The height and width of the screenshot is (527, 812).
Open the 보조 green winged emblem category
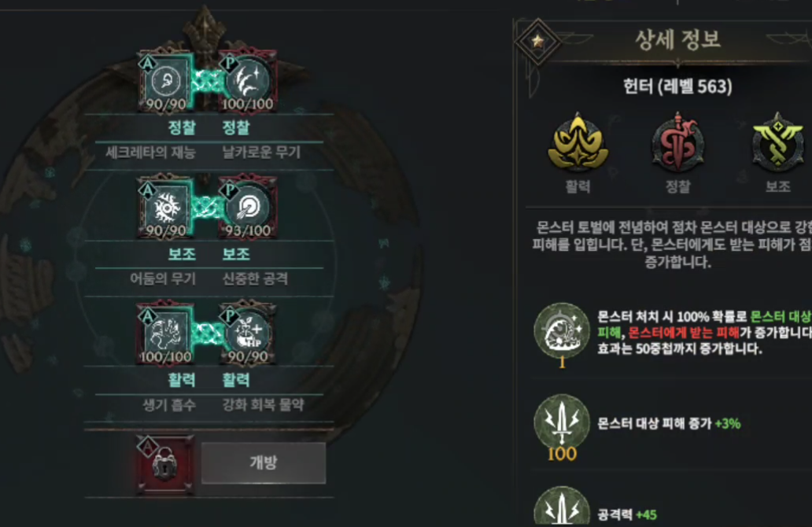tap(778, 142)
